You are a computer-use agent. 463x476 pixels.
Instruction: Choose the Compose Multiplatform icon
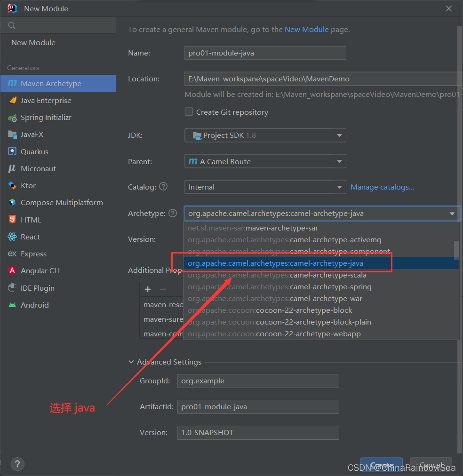tap(12, 202)
